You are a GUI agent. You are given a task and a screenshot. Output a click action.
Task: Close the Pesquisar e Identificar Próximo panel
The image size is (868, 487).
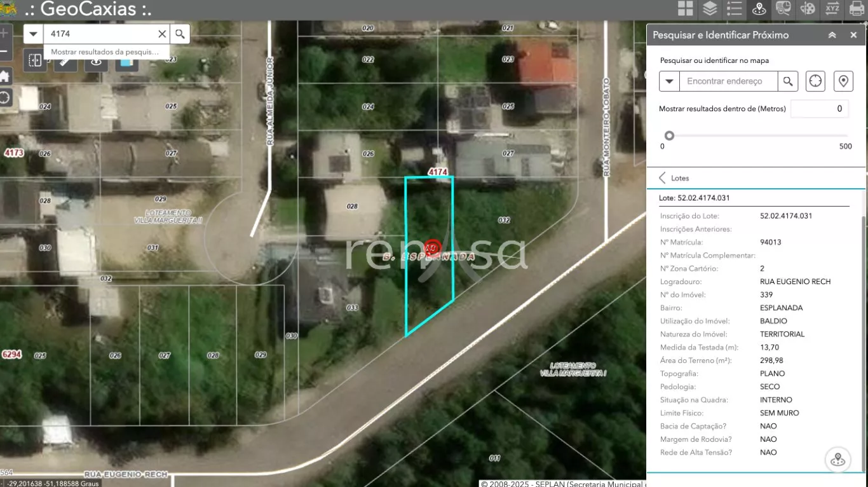853,35
